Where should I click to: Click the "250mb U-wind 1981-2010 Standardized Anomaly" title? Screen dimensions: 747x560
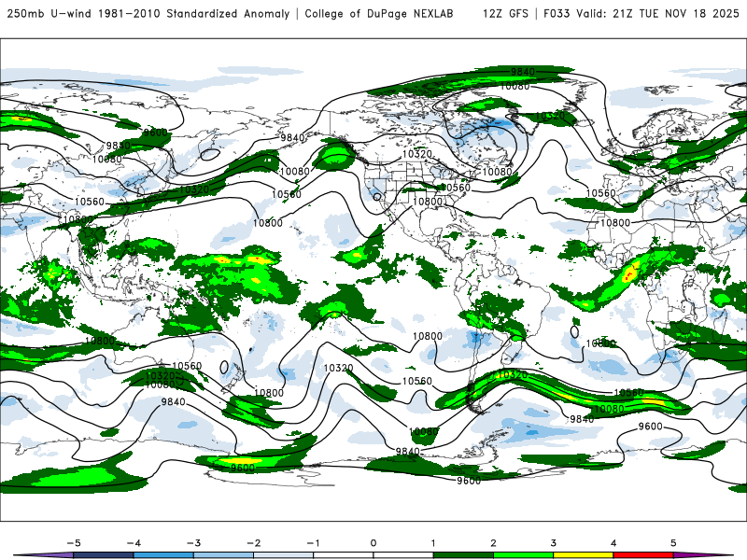point(148,13)
